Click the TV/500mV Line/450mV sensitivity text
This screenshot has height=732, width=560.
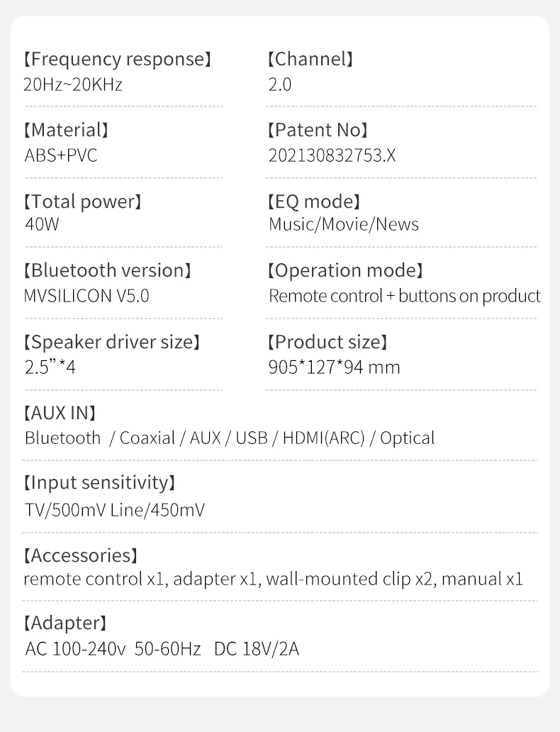[115, 509]
